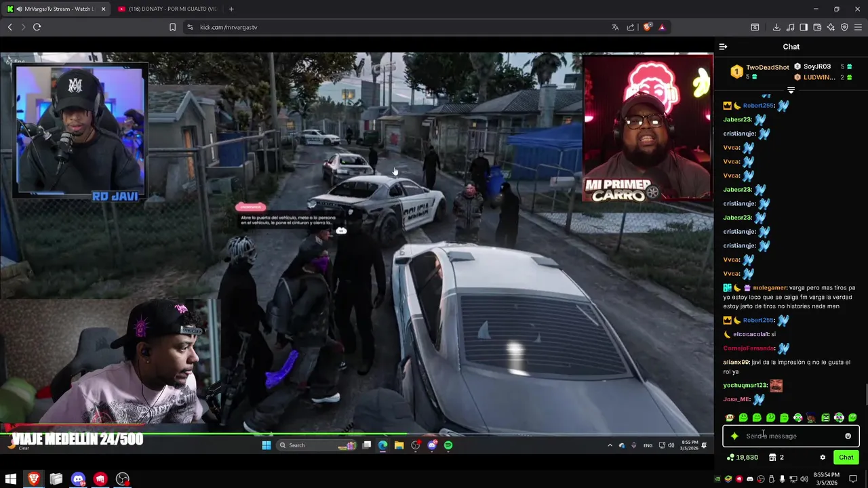Open the emoji picker in the chat input
This screenshot has width=868, height=488.
(x=848, y=436)
